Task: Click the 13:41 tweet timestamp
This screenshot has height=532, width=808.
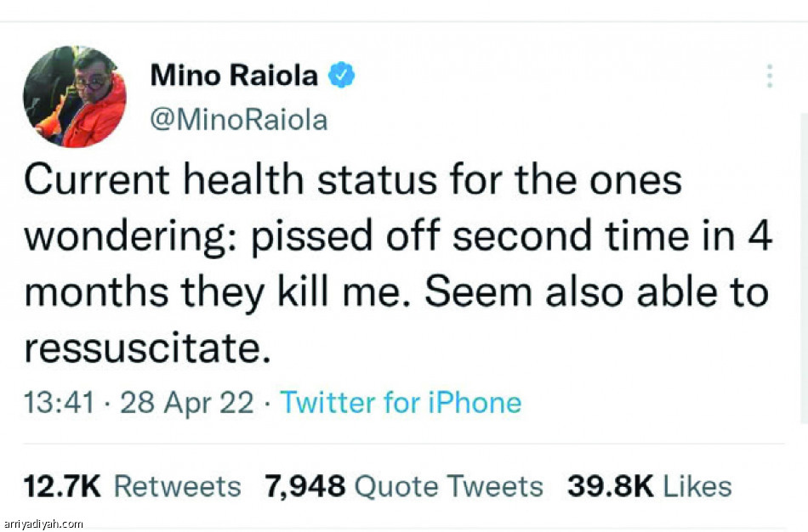Action: pyautogui.click(x=59, y=402)
